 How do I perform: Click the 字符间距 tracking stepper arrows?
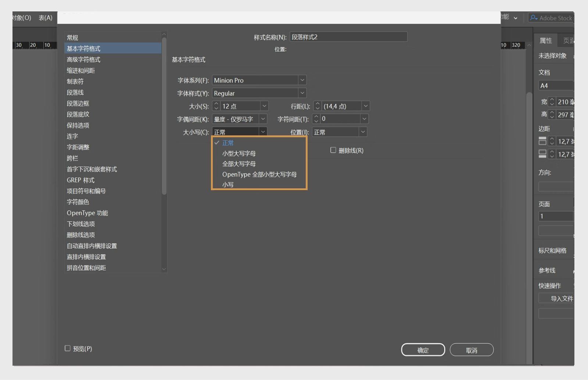pos(316,119)
